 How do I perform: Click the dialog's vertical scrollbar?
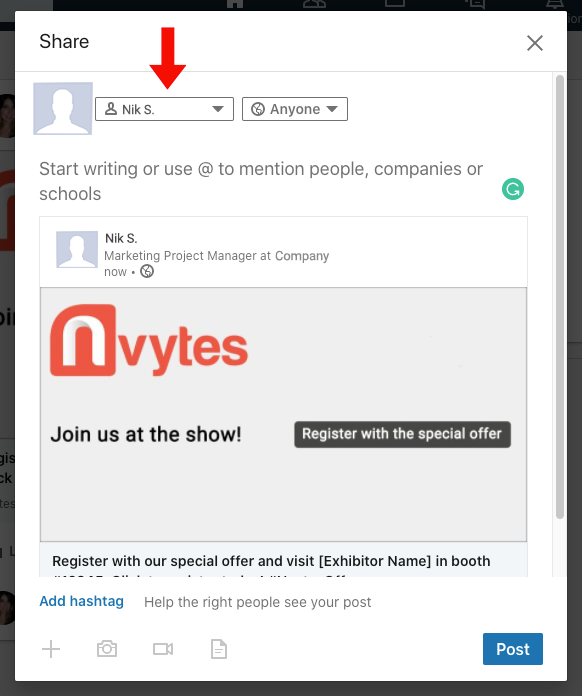click(560, 297)
